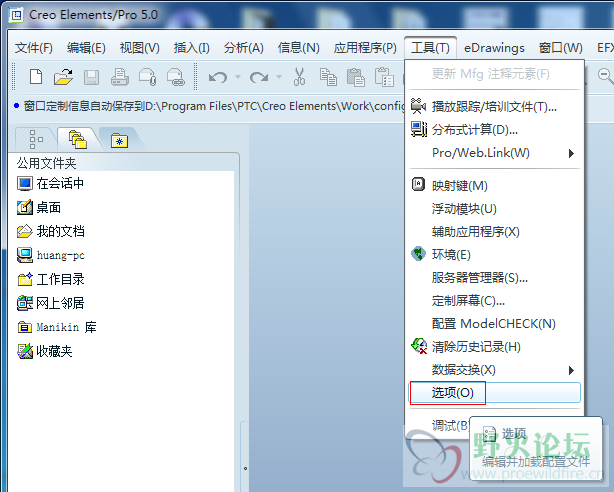This screenshot has height=492, width=614.
Task: Choose 浮动模块(U) menu entry
Action: pos(495,209)
